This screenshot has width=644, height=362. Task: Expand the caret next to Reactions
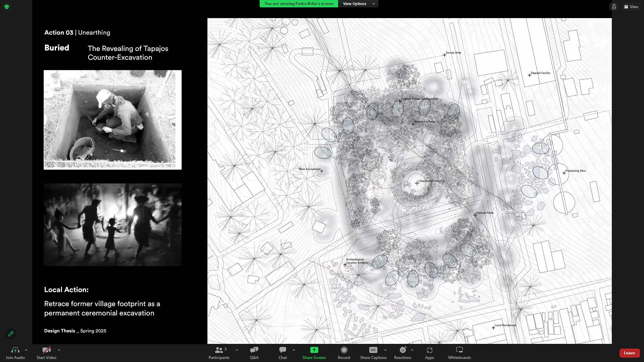412,350
